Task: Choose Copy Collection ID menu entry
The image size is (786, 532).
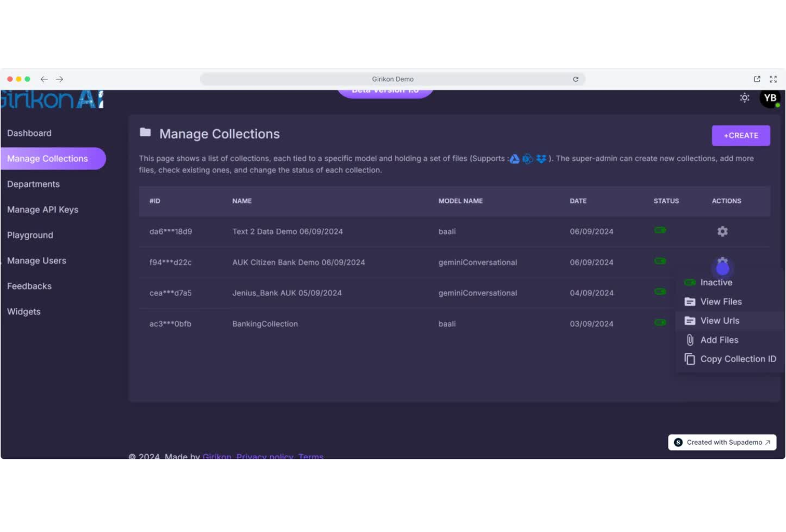Action: pyautogui.click(x=731, y=359)
